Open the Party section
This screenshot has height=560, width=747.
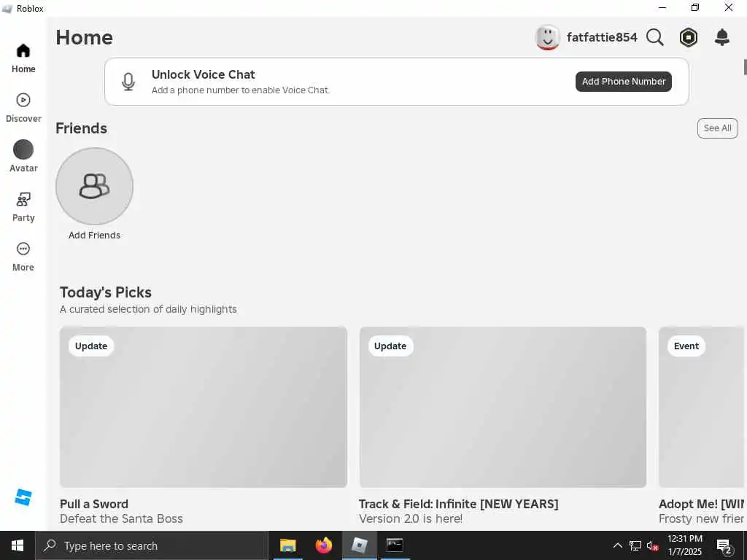pos(23,207)
